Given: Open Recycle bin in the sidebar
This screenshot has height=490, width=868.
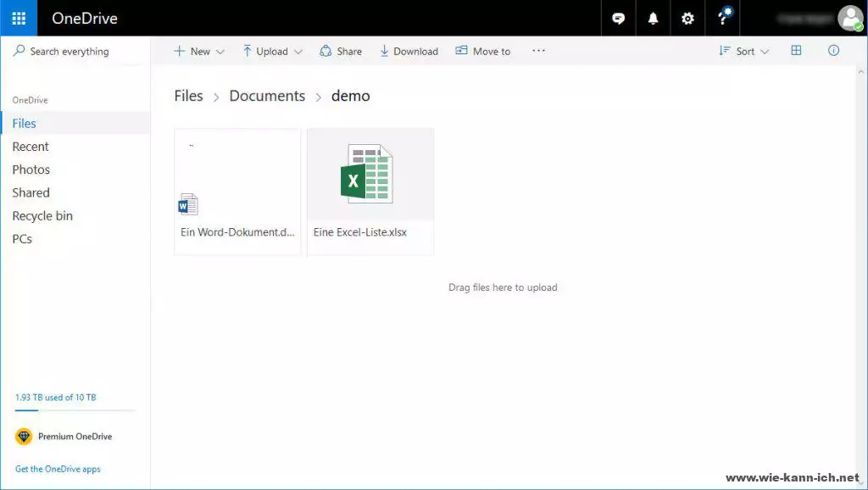Looking at the screenshot, I should pyautogui.click(x=42, y=216).
